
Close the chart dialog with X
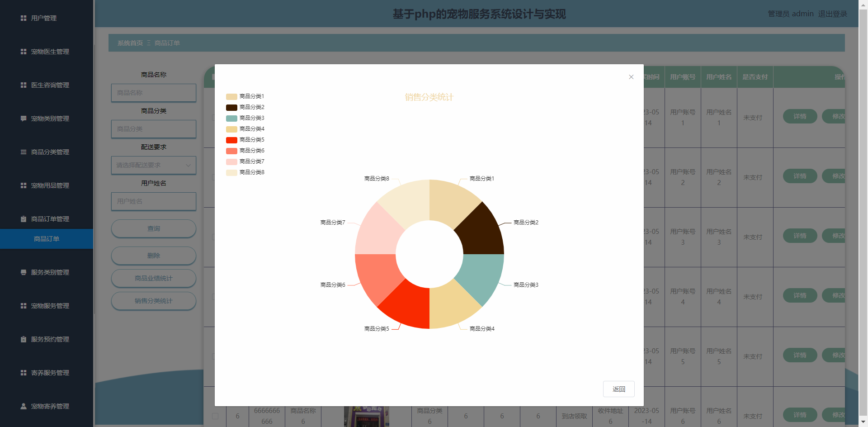(631, 77)
